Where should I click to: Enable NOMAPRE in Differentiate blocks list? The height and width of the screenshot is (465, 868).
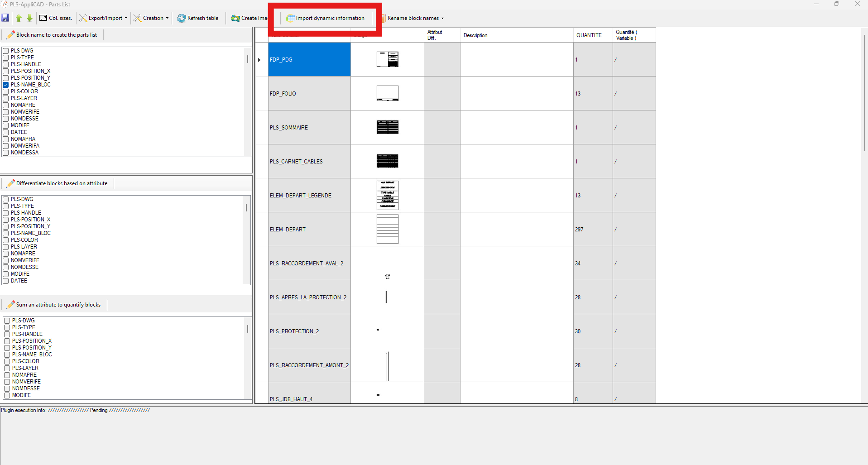point(6,254)
